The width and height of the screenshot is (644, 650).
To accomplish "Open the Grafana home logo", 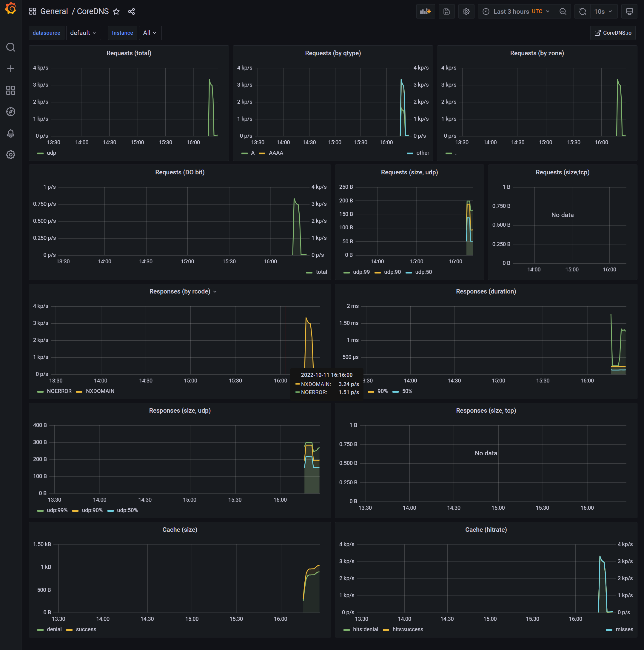I will pyautogui.click(x=11, y=8).
